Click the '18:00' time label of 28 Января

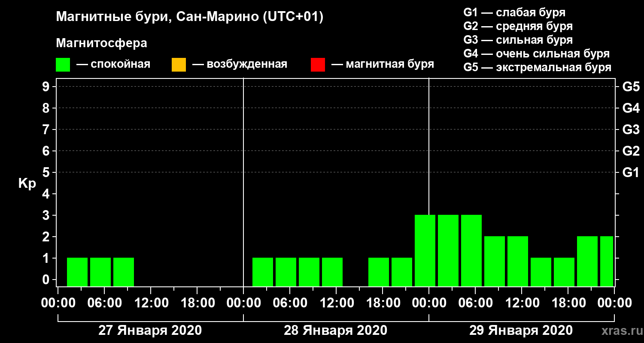pos(383,303)
